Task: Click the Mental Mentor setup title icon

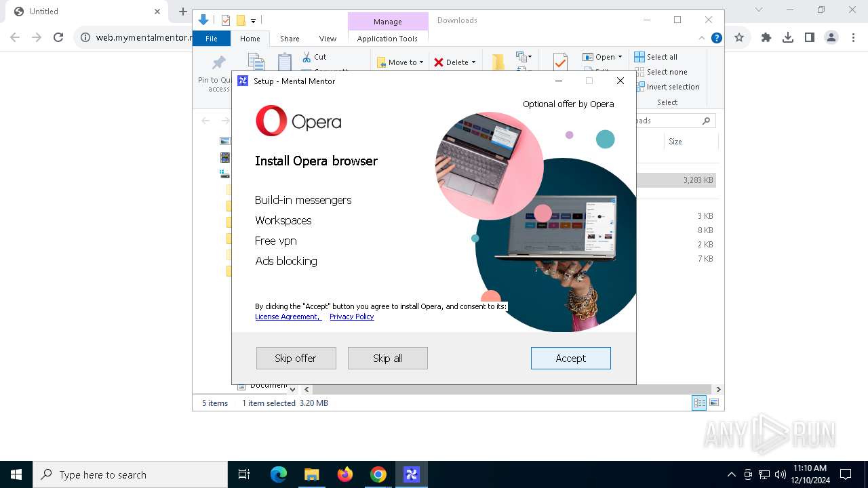Action: (243, 81)
